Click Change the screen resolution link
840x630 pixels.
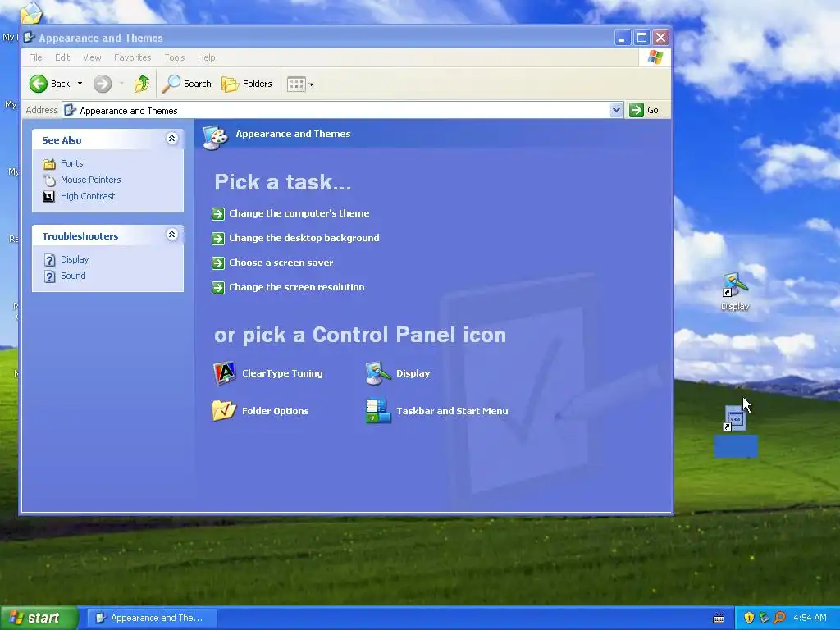point(297,287)
